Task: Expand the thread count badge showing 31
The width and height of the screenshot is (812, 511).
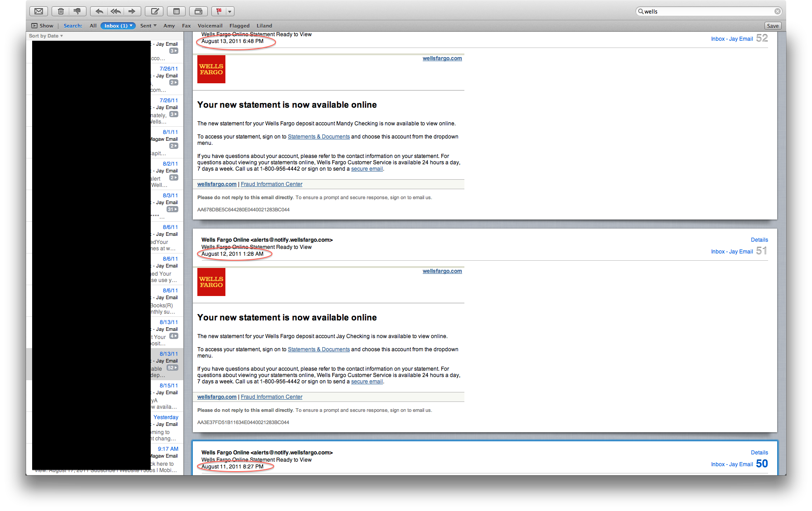Action: [x=172, y=209]
